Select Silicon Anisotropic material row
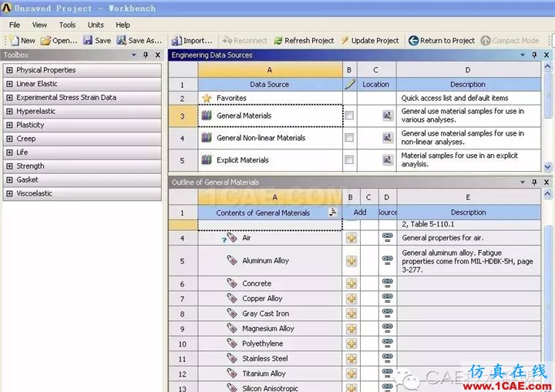 pos(271,387)
